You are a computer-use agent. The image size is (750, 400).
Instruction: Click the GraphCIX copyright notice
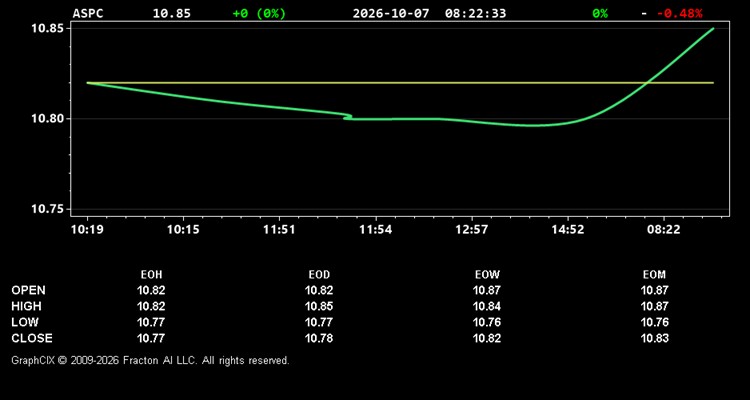(x=150, y=360)
